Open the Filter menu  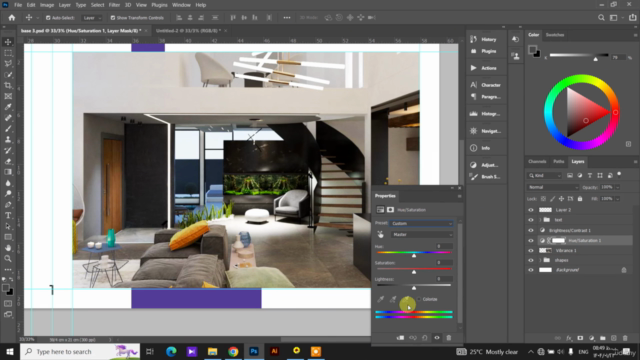[x=114, y=5]
